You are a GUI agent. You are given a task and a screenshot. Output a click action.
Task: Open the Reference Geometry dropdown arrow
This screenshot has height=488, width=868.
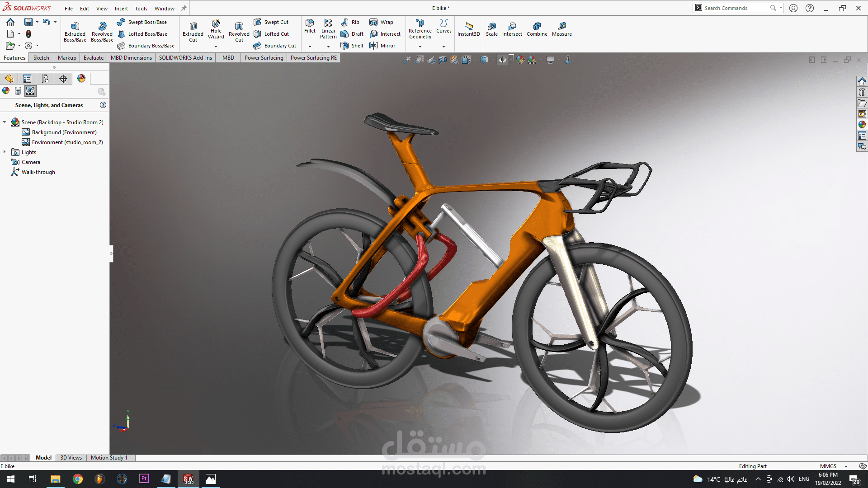pyautogui.click(x=420, y=47)
